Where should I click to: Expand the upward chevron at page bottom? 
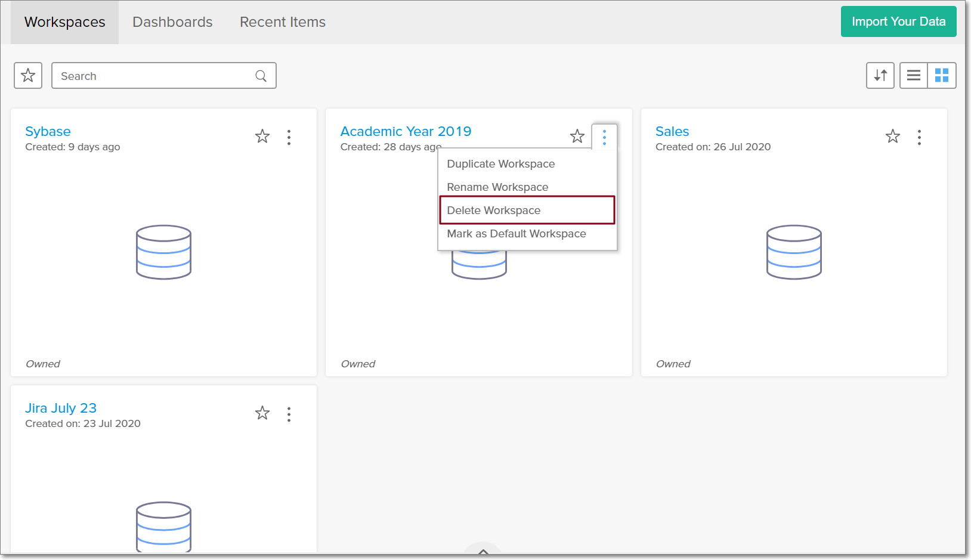click(x=482, y=552)
